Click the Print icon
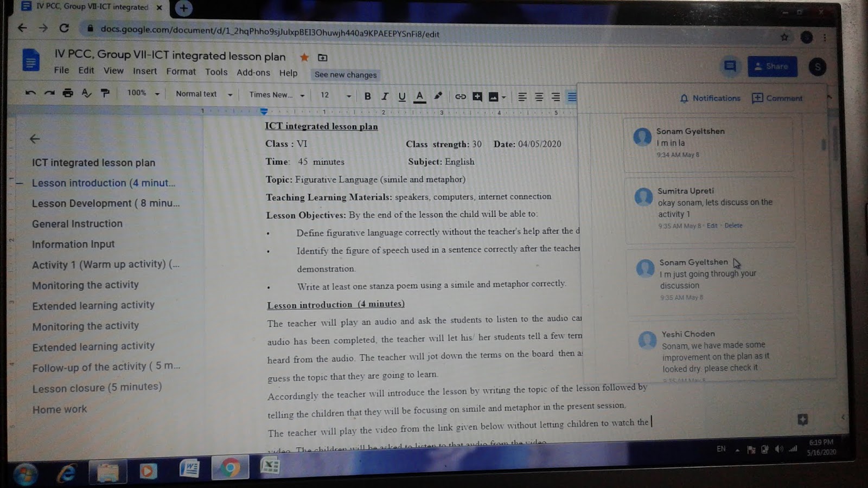Image resolution: width=868 pixels, height=488 pixels. pyautogui.click(x=67, y=93)
